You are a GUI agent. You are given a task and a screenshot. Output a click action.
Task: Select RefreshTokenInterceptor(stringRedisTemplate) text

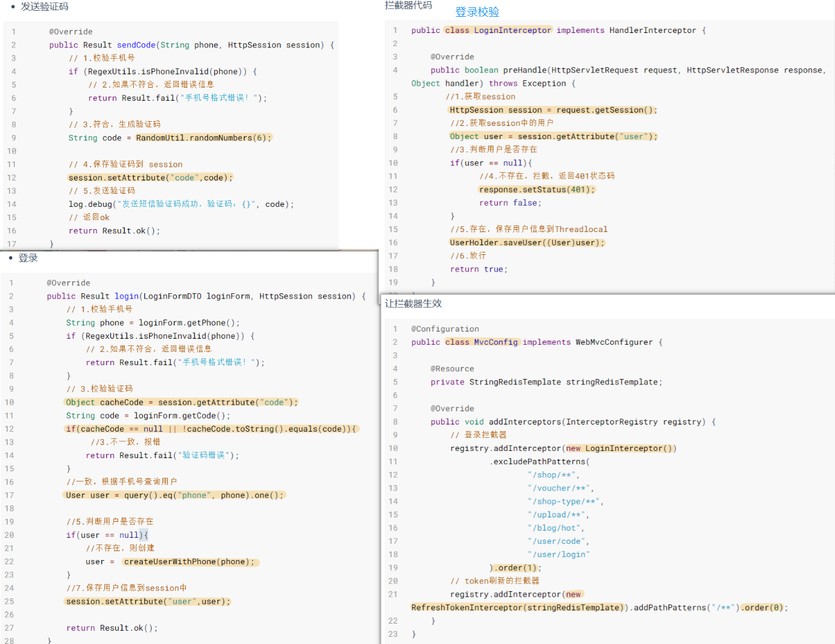[518, 608]
